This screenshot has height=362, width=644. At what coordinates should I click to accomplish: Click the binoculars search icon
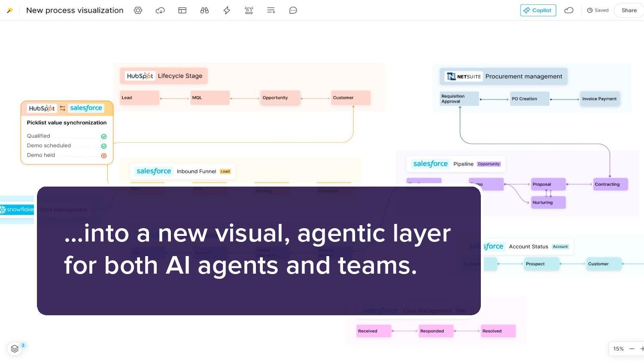click(204, 10)
